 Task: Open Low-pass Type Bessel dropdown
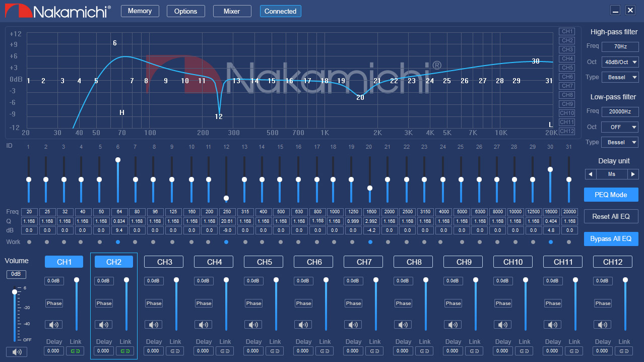point(620,142)
